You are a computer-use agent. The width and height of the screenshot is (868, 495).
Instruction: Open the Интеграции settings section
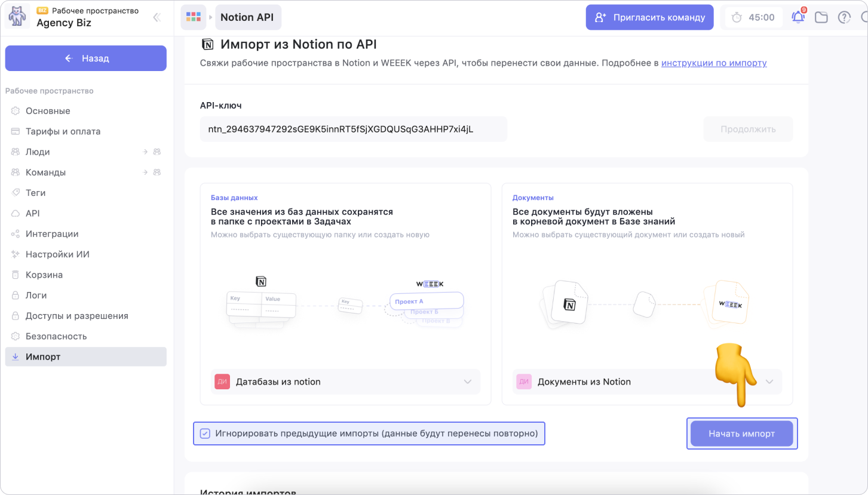coord(52,234)
